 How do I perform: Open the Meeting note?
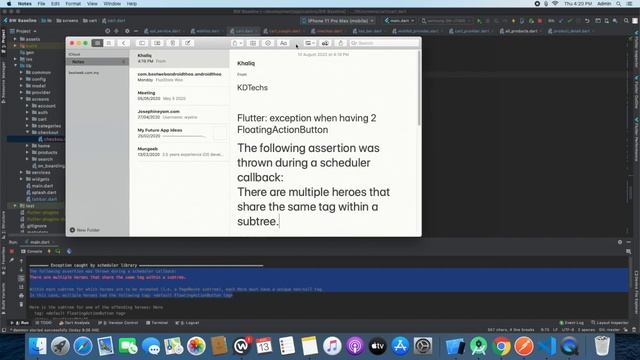180,96
